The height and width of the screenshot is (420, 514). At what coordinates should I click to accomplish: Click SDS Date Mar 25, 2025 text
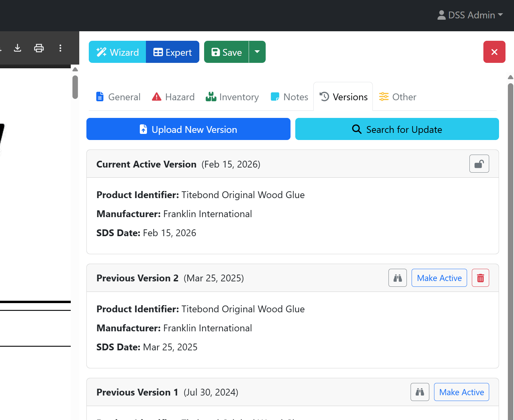pos(147,347)
